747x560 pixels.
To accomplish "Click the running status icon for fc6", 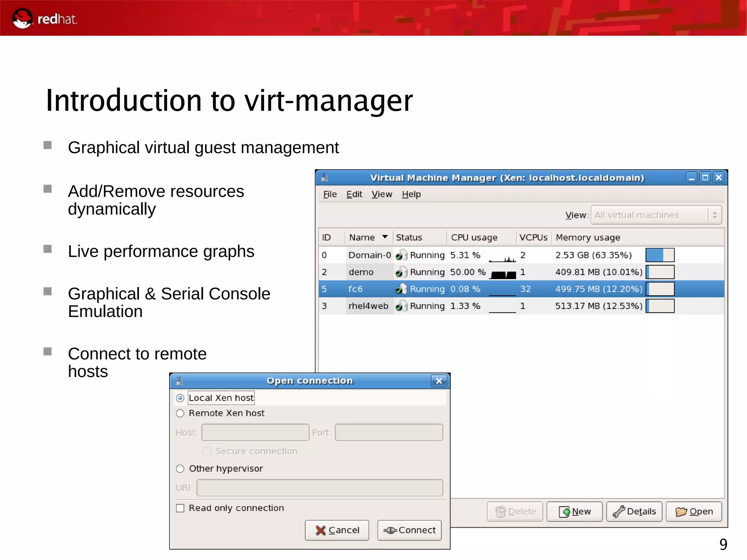I will (401, 289).
